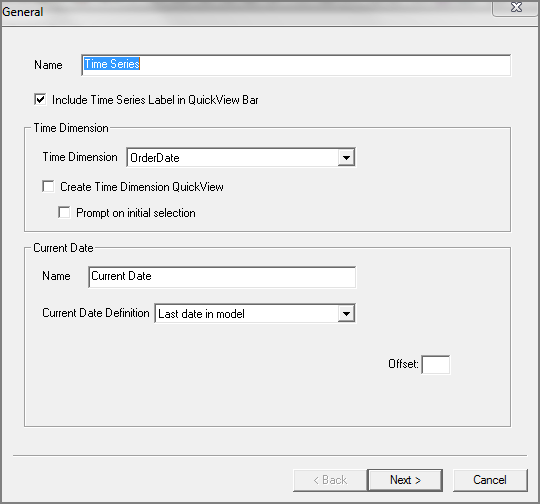
Task: Click the Offset input box
Action: (436, 364)
